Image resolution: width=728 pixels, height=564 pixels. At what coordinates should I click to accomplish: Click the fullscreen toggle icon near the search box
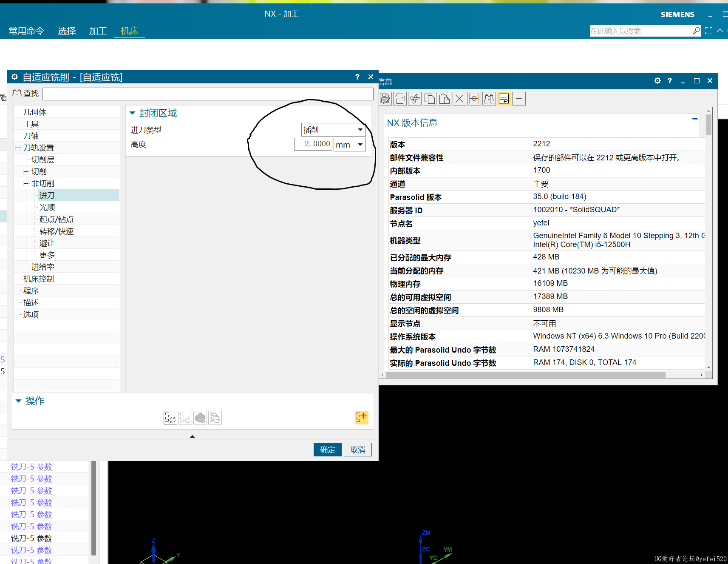[x=709, y=31]
